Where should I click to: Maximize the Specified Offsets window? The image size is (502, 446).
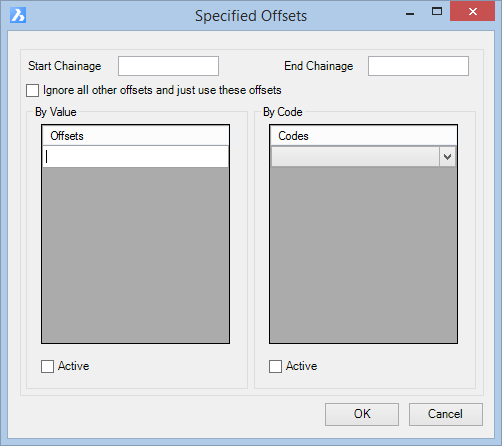click(437, 12)
